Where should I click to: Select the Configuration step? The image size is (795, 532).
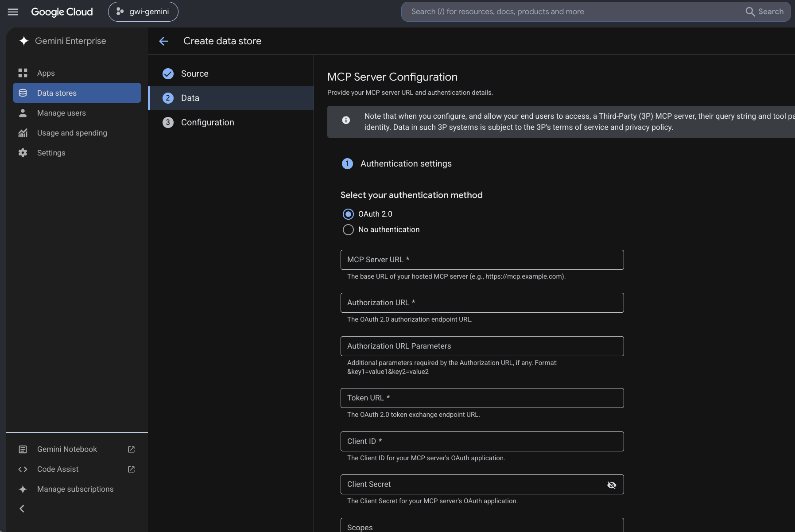pyautogui.click(x=231, y=122)
